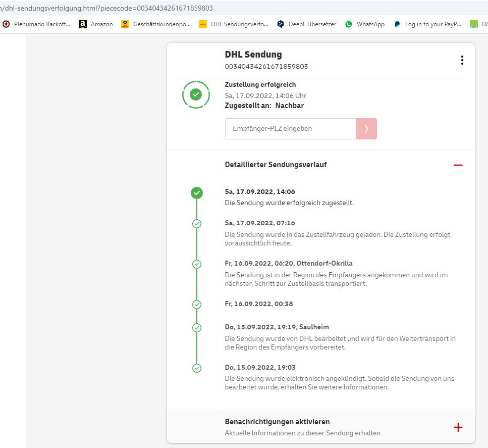Open the Geschäftskundenportal bookmark
488x448 pixels.
[x=156, y=24]
